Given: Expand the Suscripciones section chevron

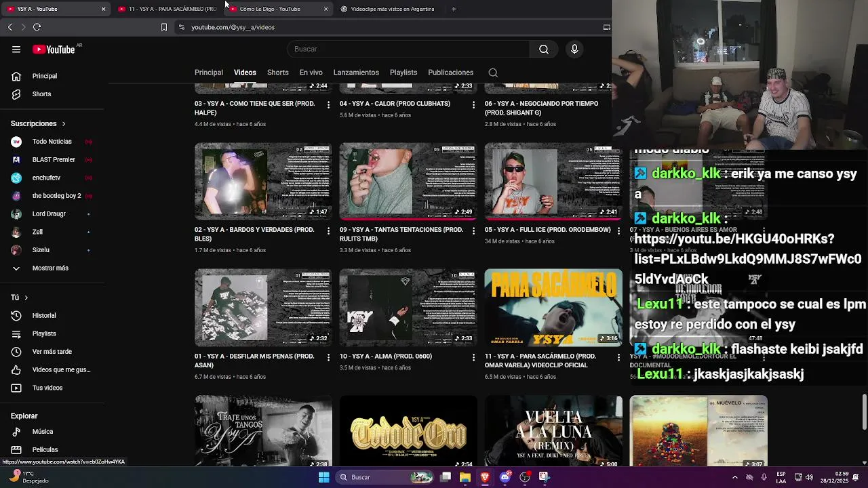Looking at the screenshot, I should coord(64,123).
